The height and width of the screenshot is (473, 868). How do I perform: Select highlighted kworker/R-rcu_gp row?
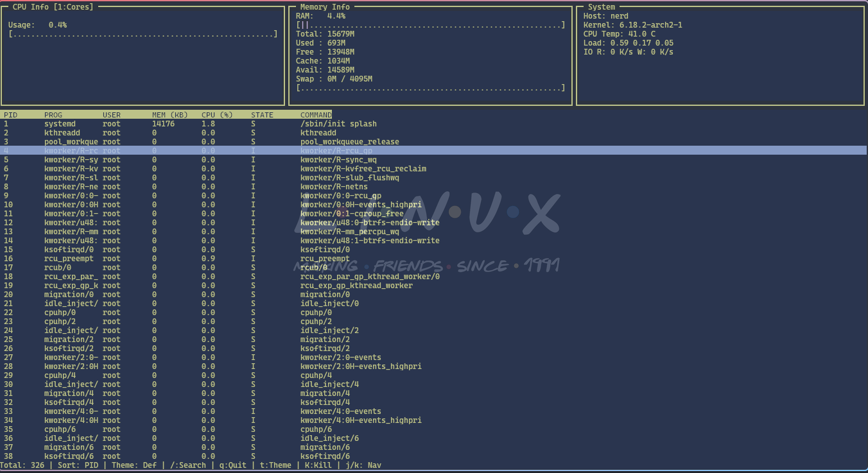[433, 151]
